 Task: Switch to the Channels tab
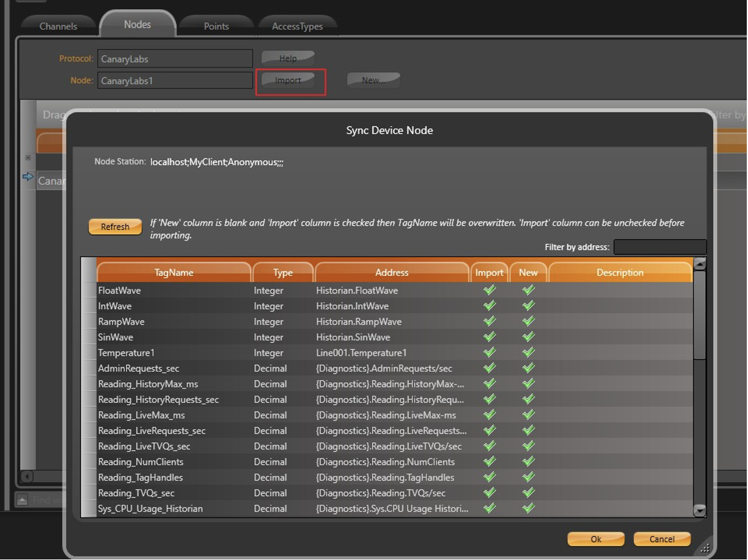58,26
